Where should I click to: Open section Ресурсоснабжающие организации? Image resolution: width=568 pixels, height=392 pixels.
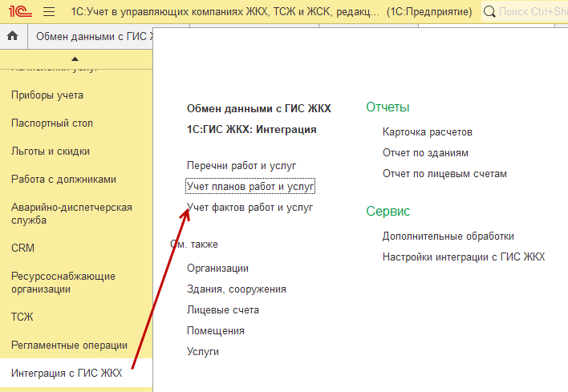[x=63, y=283]
